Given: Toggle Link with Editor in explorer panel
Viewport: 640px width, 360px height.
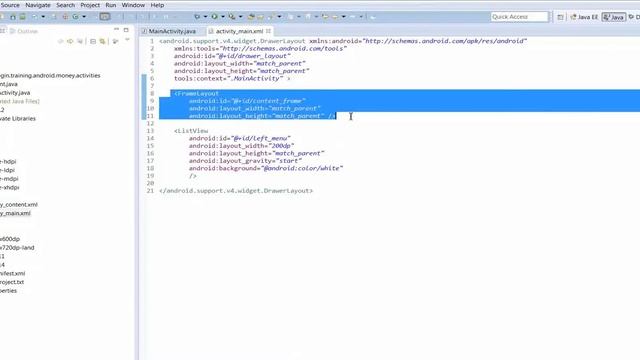Looking at the screenshot, I should (x=102, y=41).
